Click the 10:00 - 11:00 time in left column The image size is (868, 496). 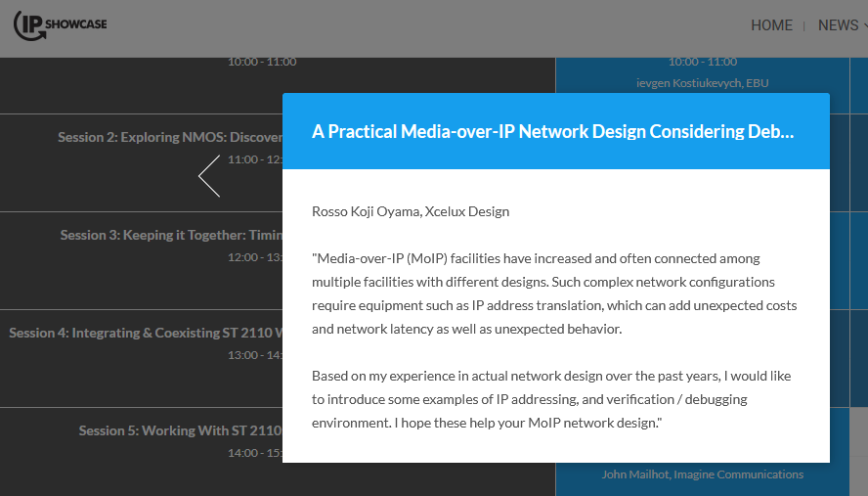pos(262,62)
